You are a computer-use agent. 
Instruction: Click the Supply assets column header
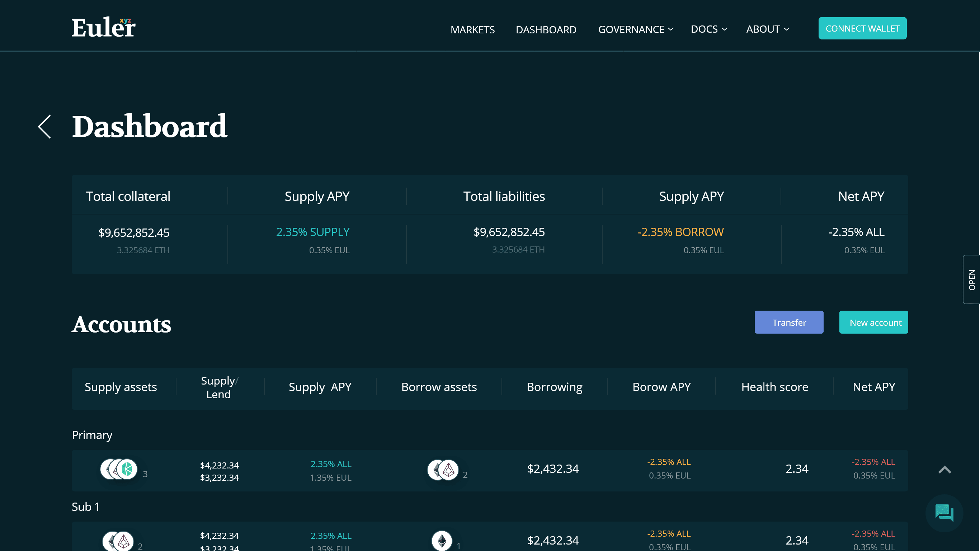click(121, 387)
